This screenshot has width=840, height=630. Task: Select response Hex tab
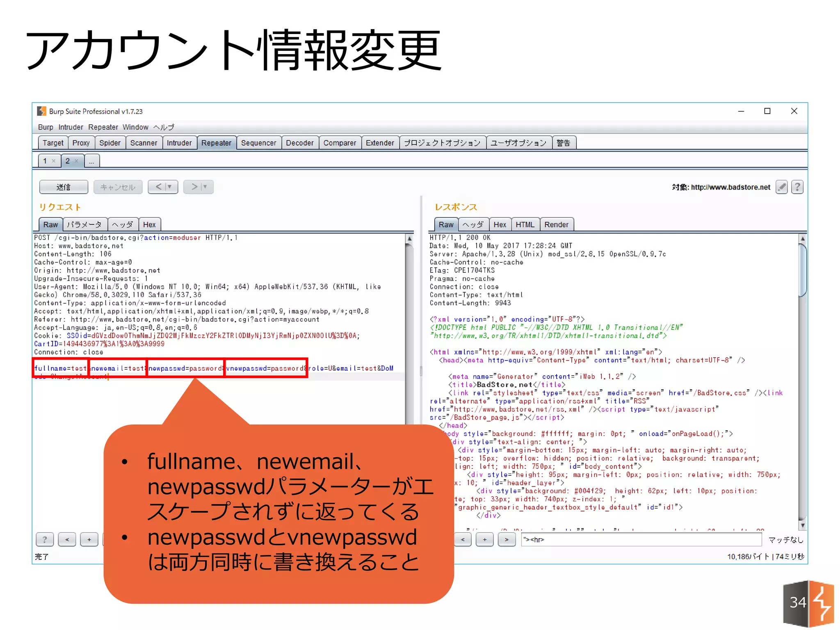point(500,224)
